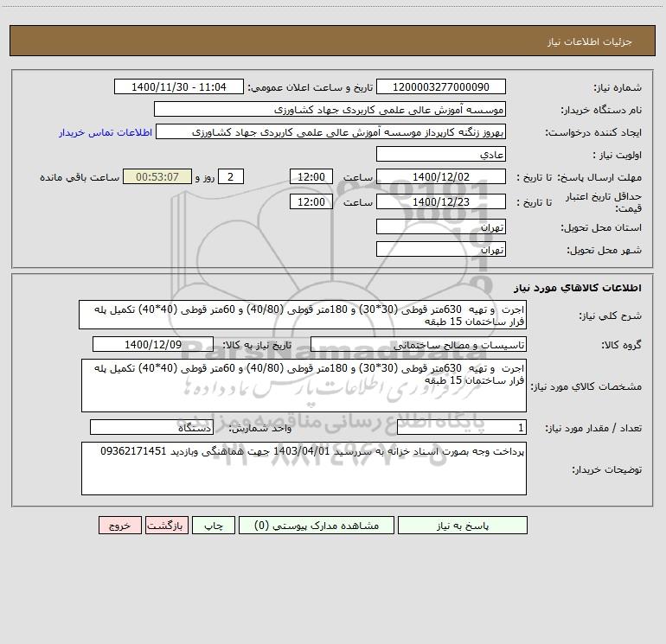Click the واحد شمارش label

260,429
